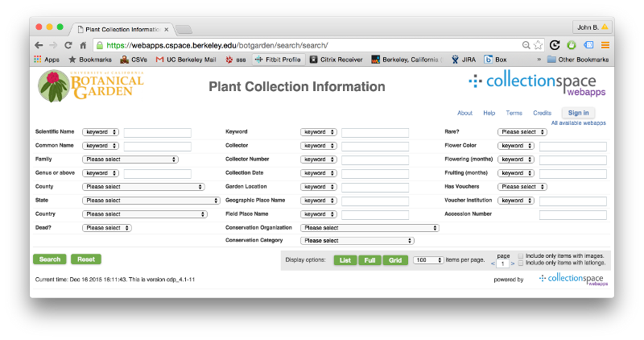
Task: Check Include only items with latlongs
Action: (x=521, y=263)
